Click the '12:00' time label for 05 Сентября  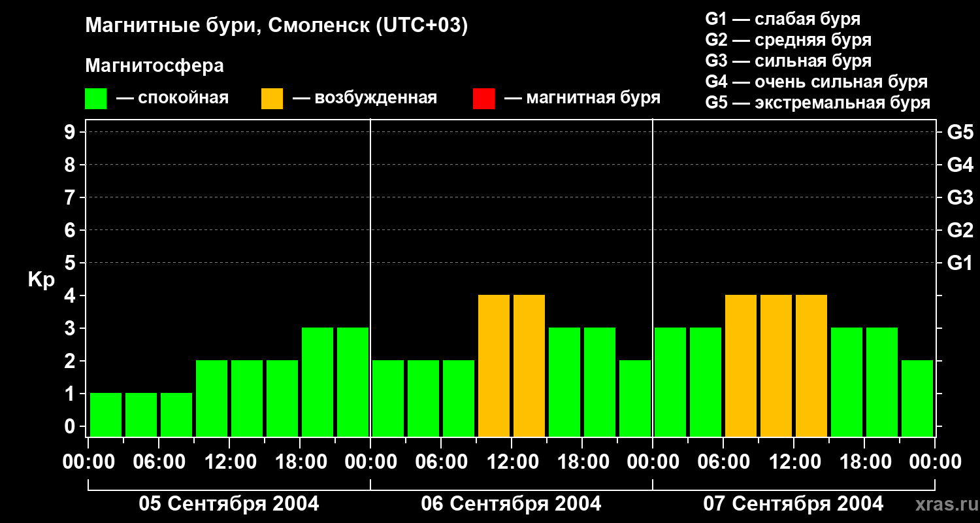pyautogui.click(x=229, y=462)
